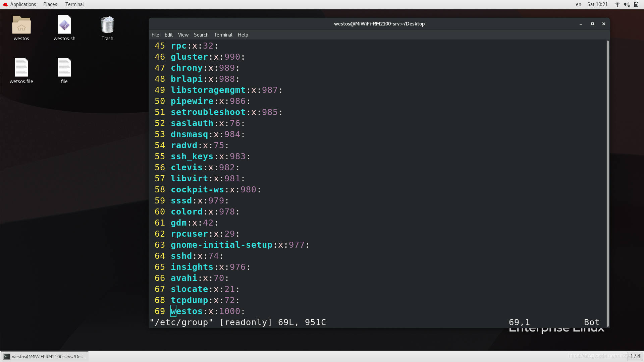Close the terminal window

(x=604, y=24)
